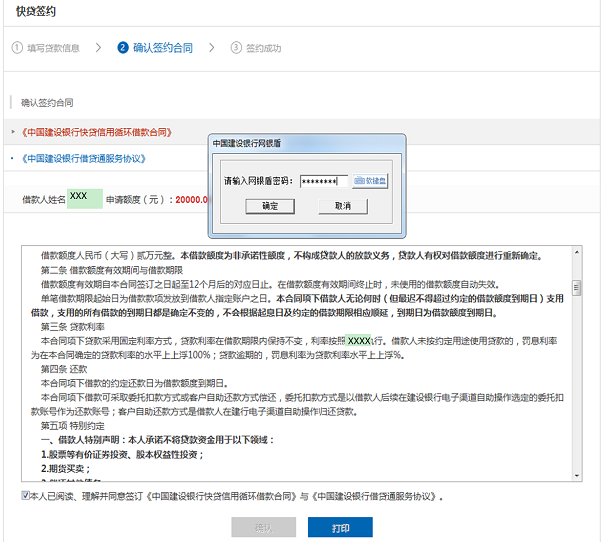Open the 软键盘 soft keyboard
The height and width of the screenshot is (550, 610).
point(370,181)
